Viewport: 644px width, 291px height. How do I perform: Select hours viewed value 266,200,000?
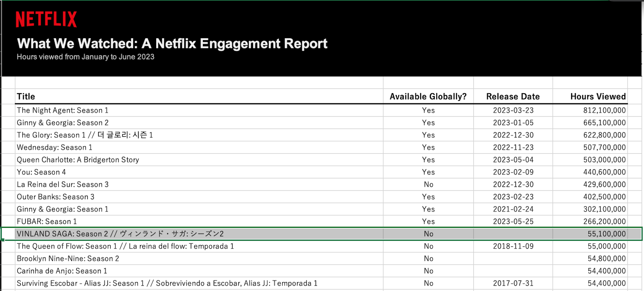click(590, 221)
